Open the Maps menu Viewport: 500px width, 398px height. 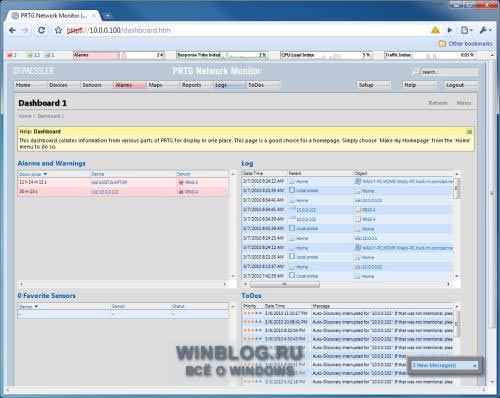[x=163, y=85]
